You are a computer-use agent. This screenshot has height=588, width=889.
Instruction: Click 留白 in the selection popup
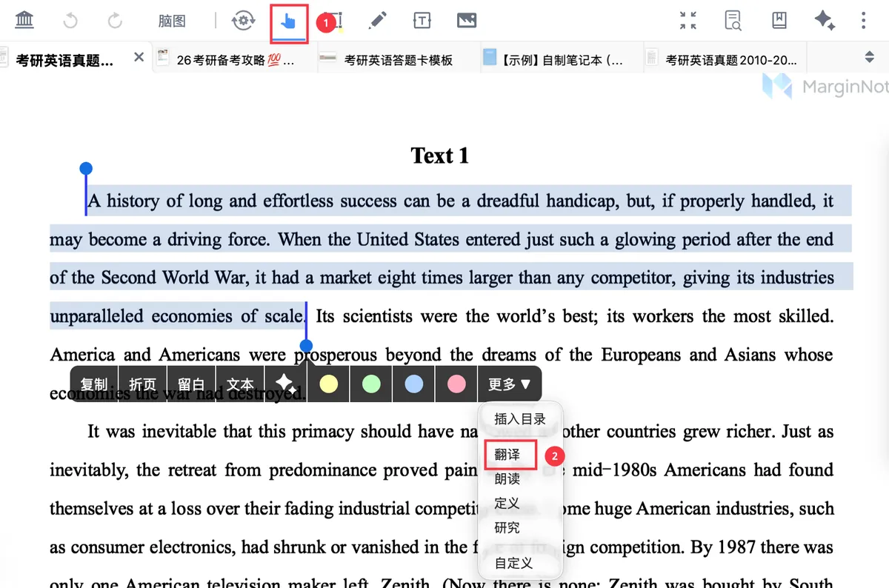click(191, 384)
